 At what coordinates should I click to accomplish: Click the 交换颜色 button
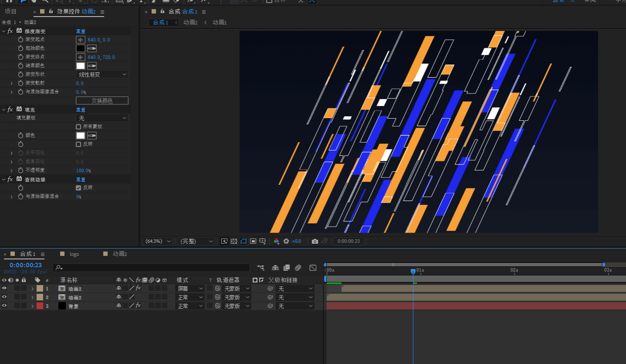pos(102,101)
